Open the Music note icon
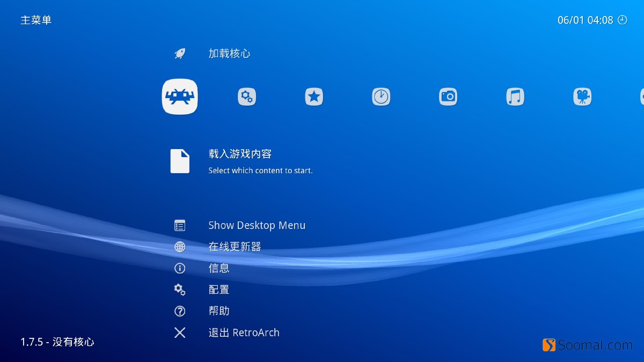The image size is (644, 362). pyautogui.click(x=515, y=96)
